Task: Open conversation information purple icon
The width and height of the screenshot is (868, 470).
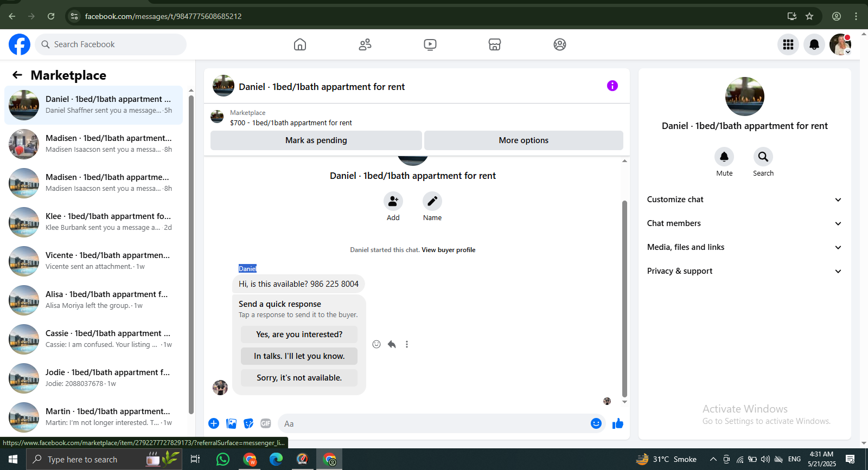Action: click(612, 86)
